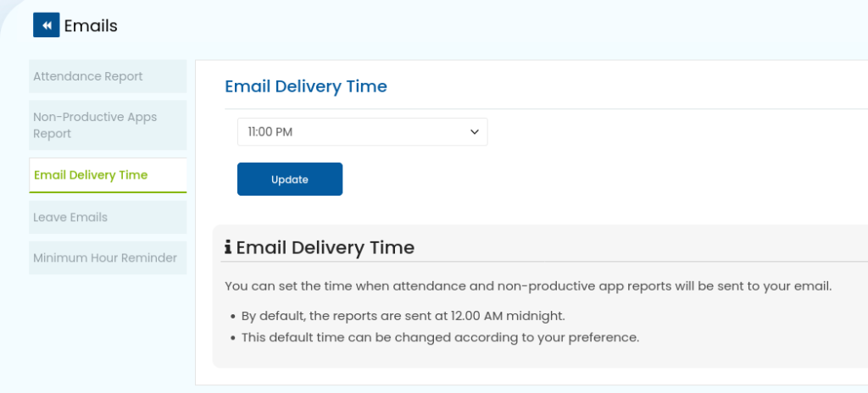
Task: Select the 11:00 PM text in combo box
Action: point(270,132)
